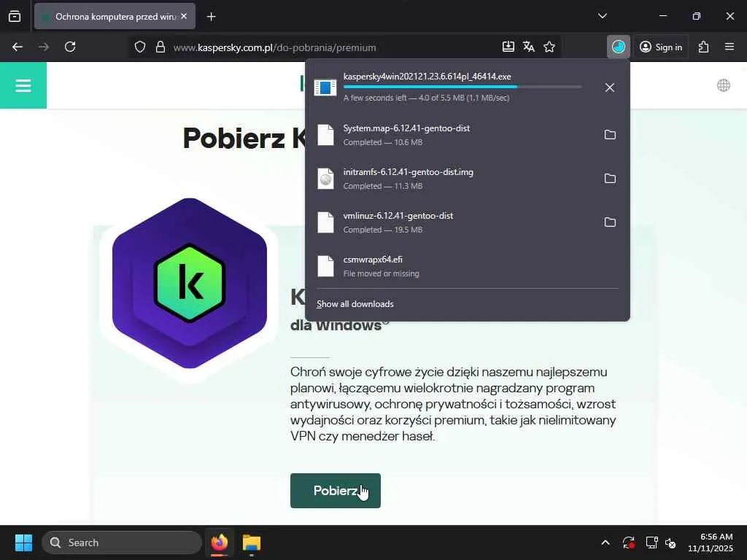Open the Extensions puzzle icon
Image resolution: width=747 pixels, height=560 pixels.
pos(704,47)
